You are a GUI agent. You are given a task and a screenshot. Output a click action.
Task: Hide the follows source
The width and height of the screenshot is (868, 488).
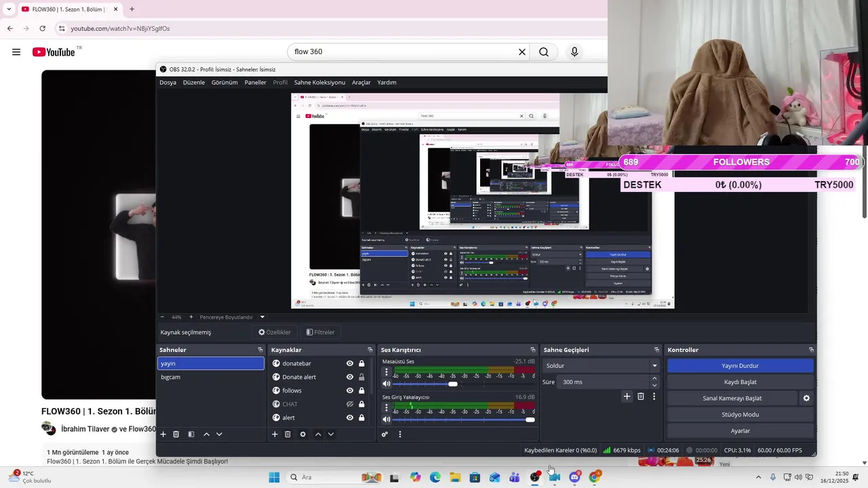(x=350, y=390)
